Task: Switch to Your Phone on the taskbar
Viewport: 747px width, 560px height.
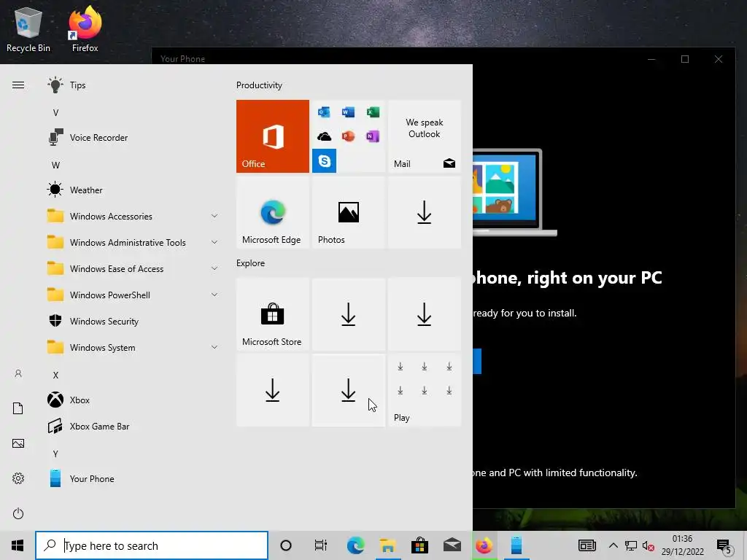Action: pos(516,545)
